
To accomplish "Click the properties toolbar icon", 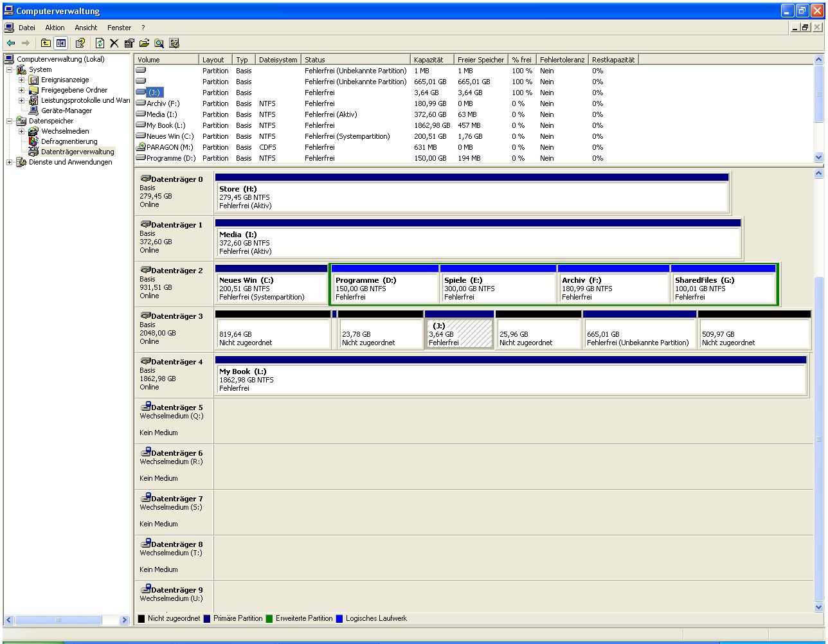I will tap(129, 43).
